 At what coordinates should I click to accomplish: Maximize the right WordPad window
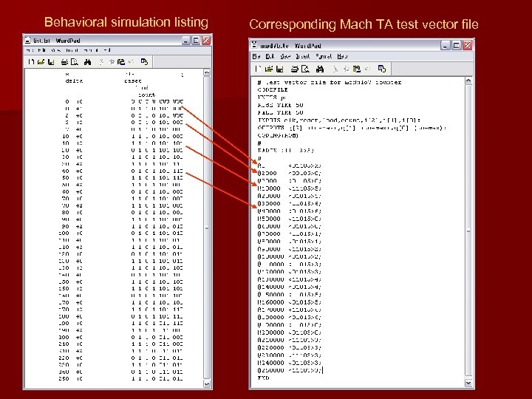pos(457,46)
